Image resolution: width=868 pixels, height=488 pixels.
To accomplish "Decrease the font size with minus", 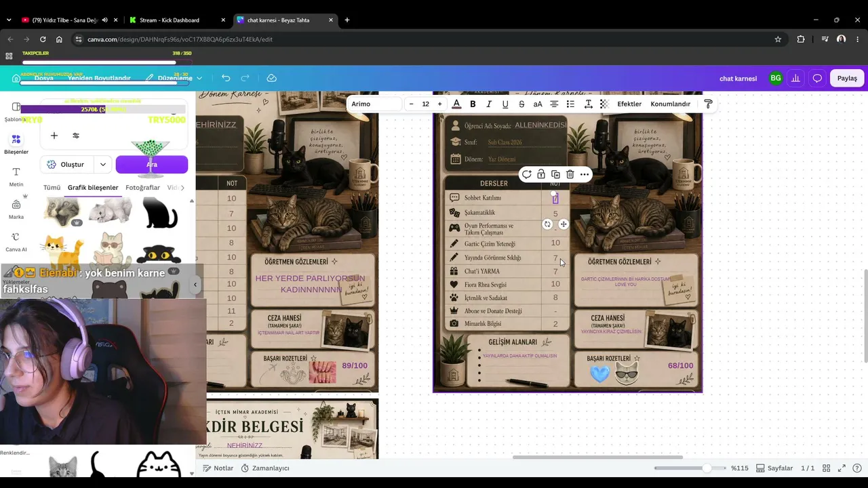I will click(x=411, y=104).
